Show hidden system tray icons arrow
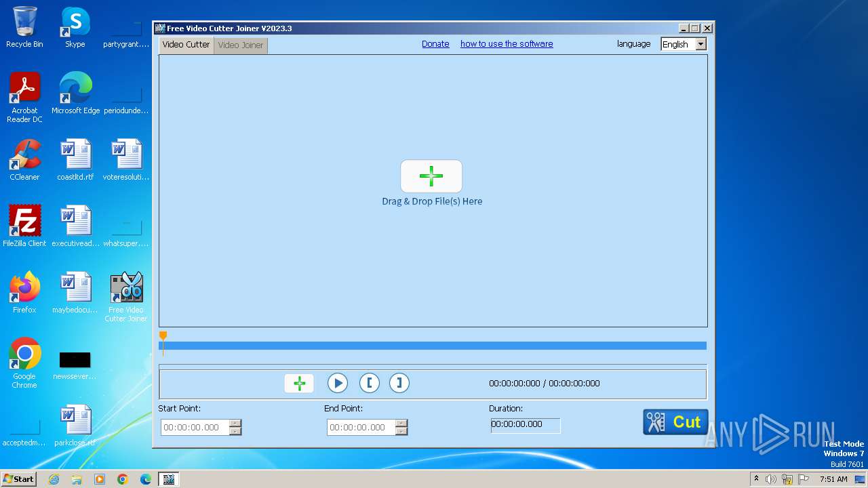The height and width of the screenshot is (488, 868). point(757,479)
